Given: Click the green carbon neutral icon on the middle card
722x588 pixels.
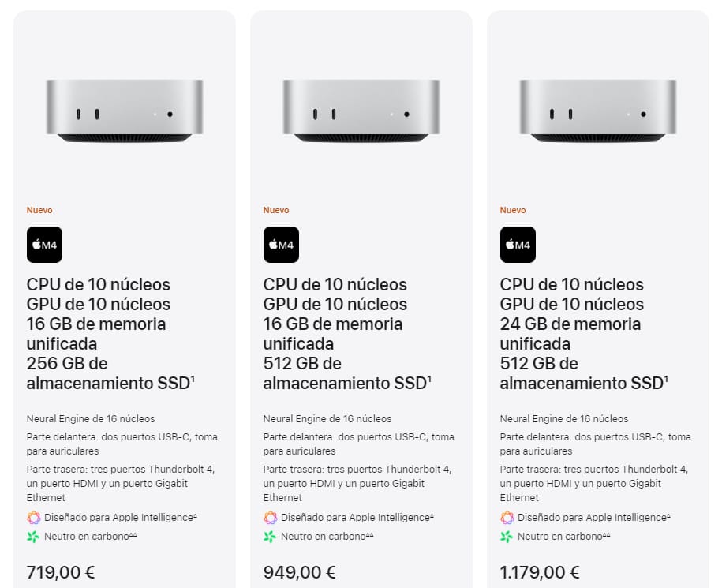Looking at the screenshot, I should 270,537.
